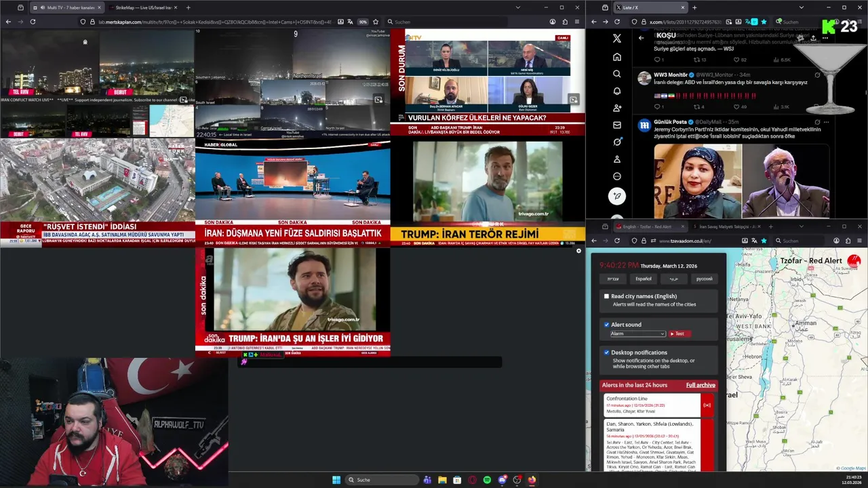The height and width of the screenshot is (488, 868).
Task: Open WW3 Monitör profile name
Action: pyautogui.click(x=671, y=75)
